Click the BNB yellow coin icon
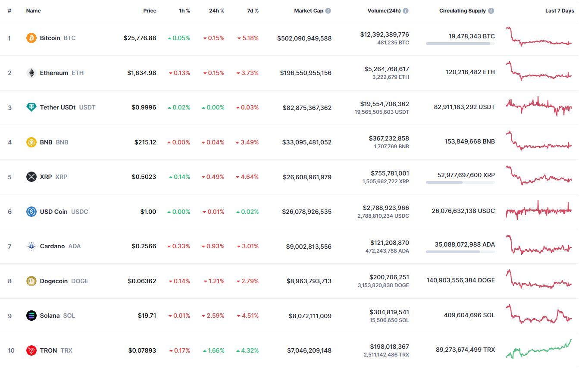 [31, 142]
